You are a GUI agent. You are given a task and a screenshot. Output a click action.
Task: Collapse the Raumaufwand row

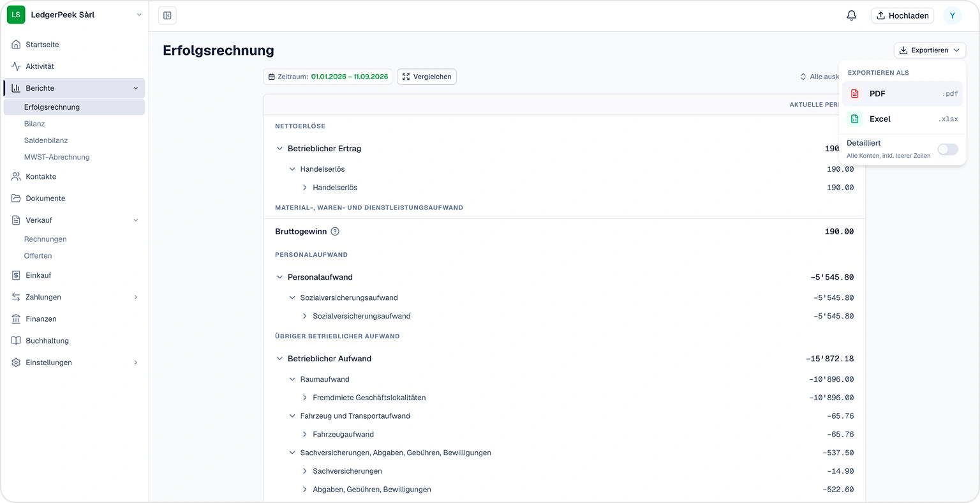tap(292, 379)
